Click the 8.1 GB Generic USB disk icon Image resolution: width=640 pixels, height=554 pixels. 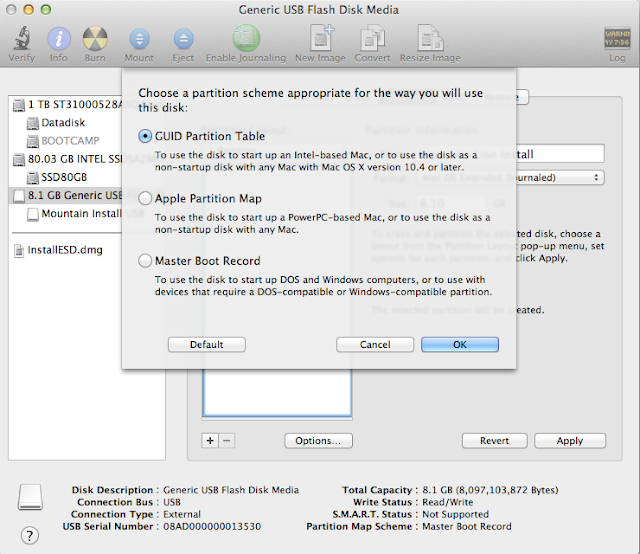(x=19, y=196)
